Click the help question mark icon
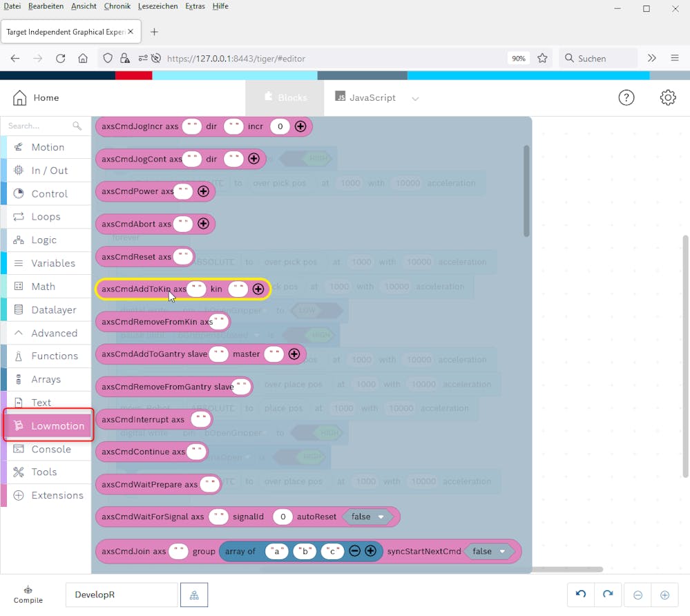This screenshot has width=690, height=616. tap(626, 98)
